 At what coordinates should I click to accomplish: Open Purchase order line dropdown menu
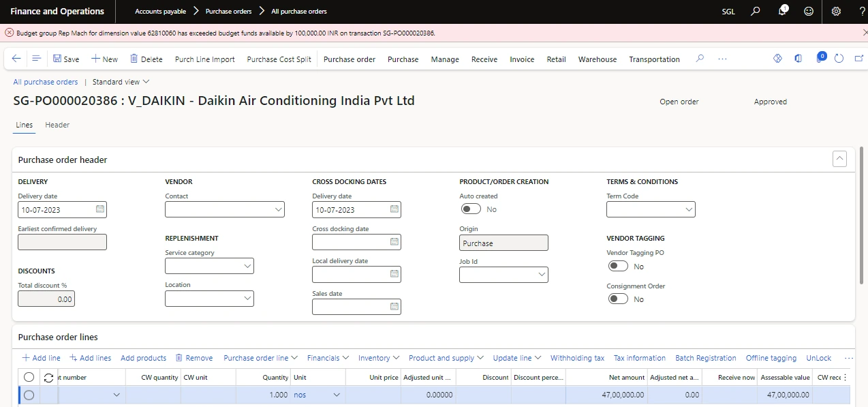tap(261, 358)
